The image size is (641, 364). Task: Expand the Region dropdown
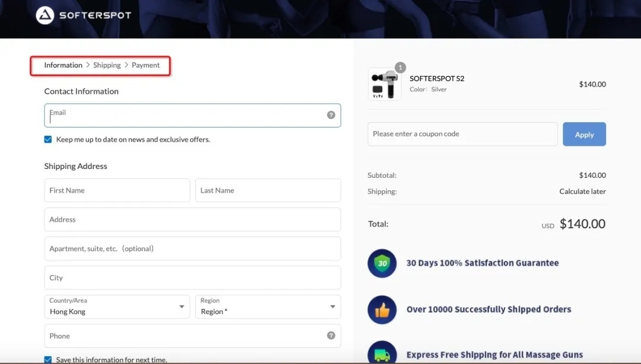268,307
